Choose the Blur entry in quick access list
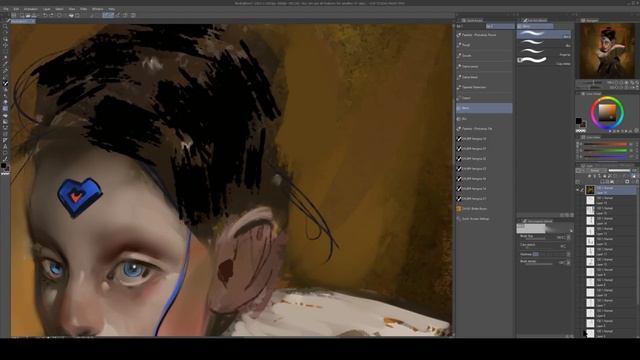The image size is (640, 360). tap(484, 118)
